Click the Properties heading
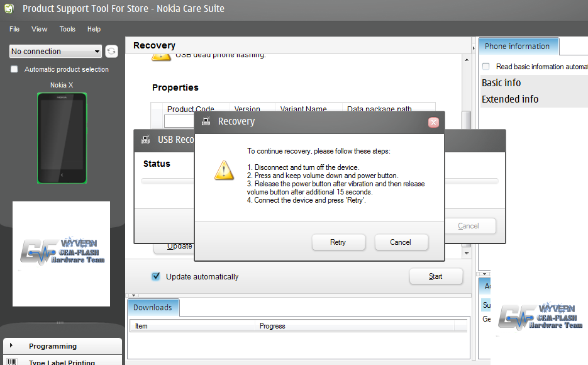This screenshot has height=365, width=588. coord(175,87)
